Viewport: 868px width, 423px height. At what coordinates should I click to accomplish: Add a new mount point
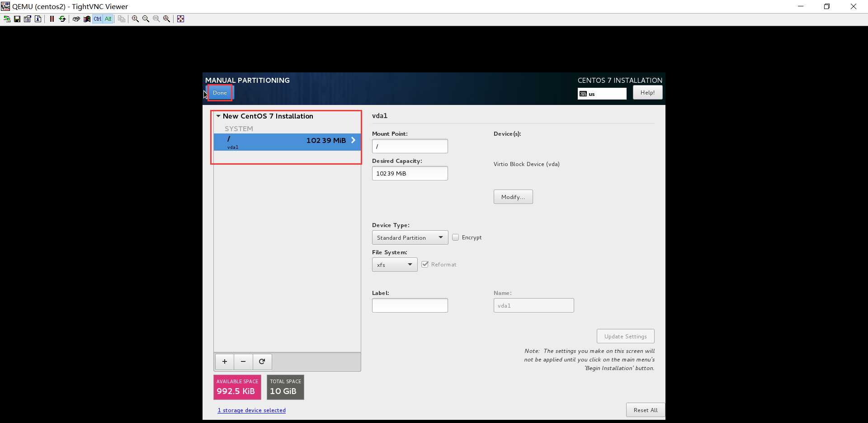point(225,361)
